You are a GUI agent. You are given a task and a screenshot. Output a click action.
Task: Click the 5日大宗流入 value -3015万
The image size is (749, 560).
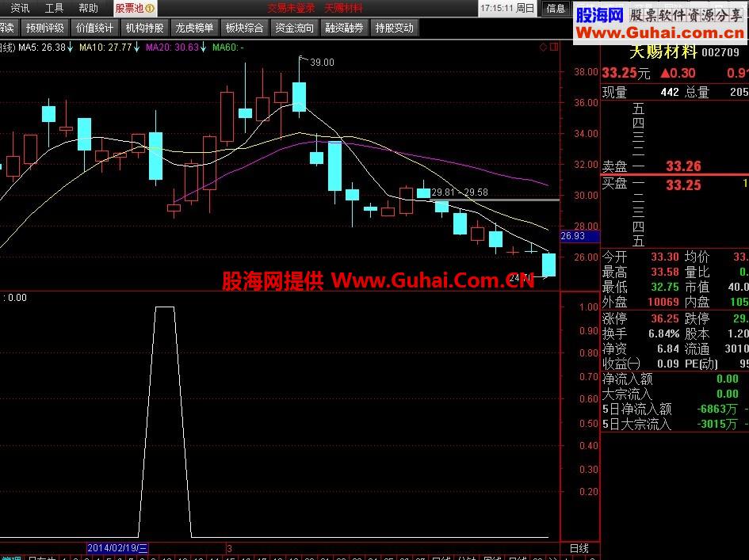tap(717, 424)
